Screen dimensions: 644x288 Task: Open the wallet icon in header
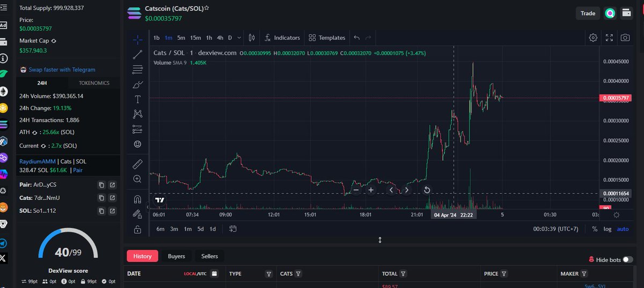pos(626,13)
